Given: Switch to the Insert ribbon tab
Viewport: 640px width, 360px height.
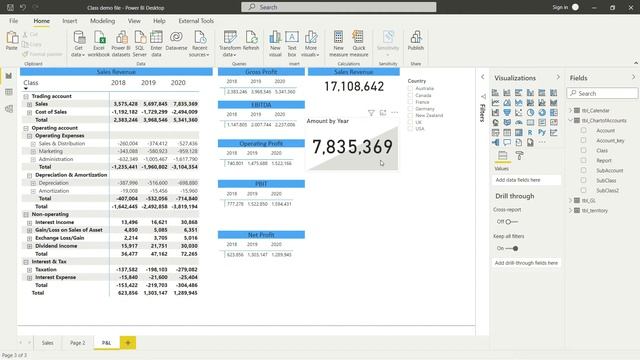Looking at the screenshot, I should [x=70, y=21].
